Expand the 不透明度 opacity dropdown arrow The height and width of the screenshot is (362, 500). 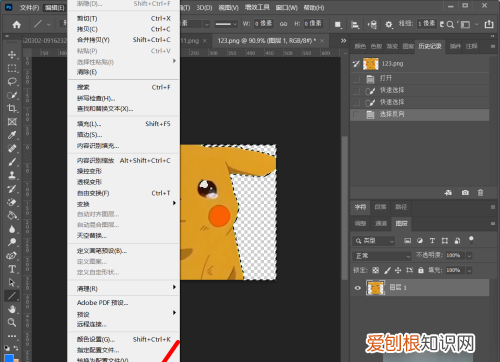pos(469,256)
